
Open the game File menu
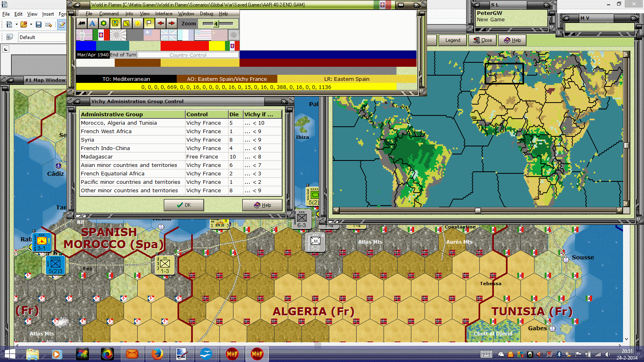(89, 14)
